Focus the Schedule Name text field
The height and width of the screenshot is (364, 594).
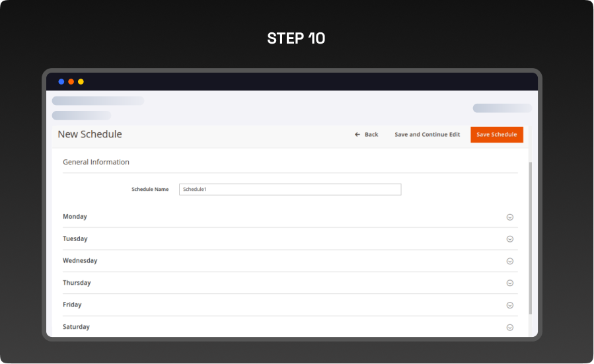click(289, 190)
